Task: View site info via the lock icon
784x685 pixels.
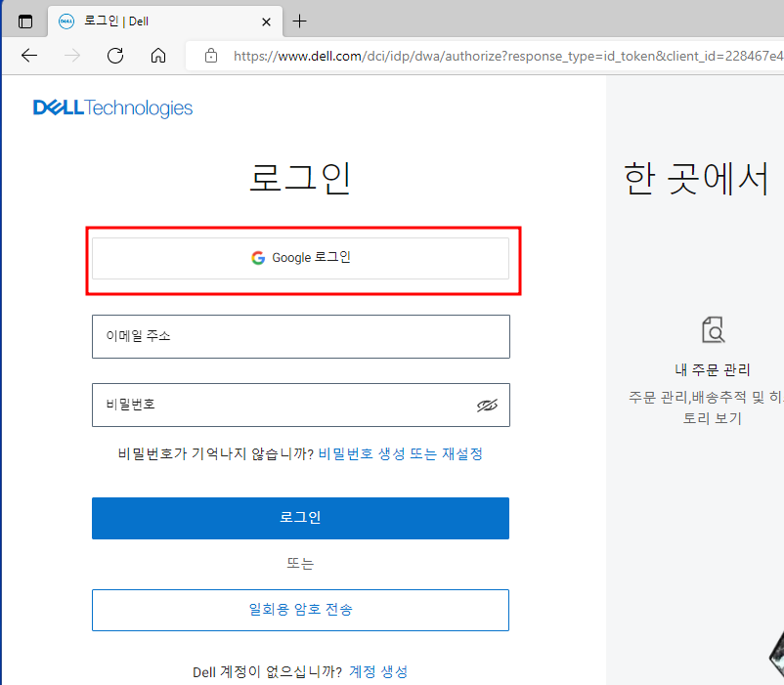Action: [x=211, y=56]
